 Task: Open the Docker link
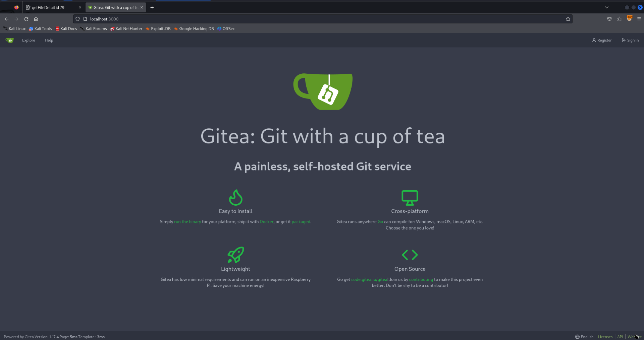pyautogui.click(x=267, y=222)
